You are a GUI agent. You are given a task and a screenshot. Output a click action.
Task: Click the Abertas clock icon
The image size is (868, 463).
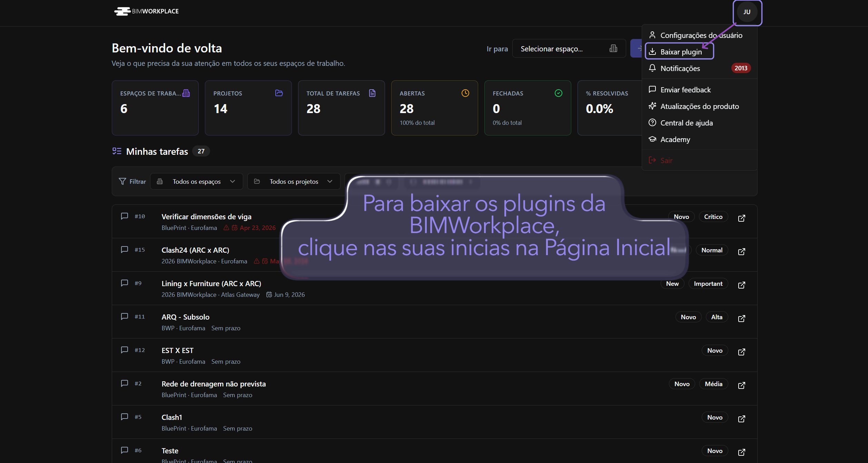tap(465, 93)
